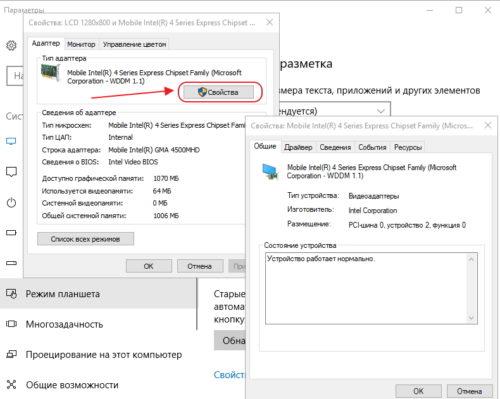Click the Internal DAC type value
The height and width of the screenshot is (399, 500).
pos(120,137)
